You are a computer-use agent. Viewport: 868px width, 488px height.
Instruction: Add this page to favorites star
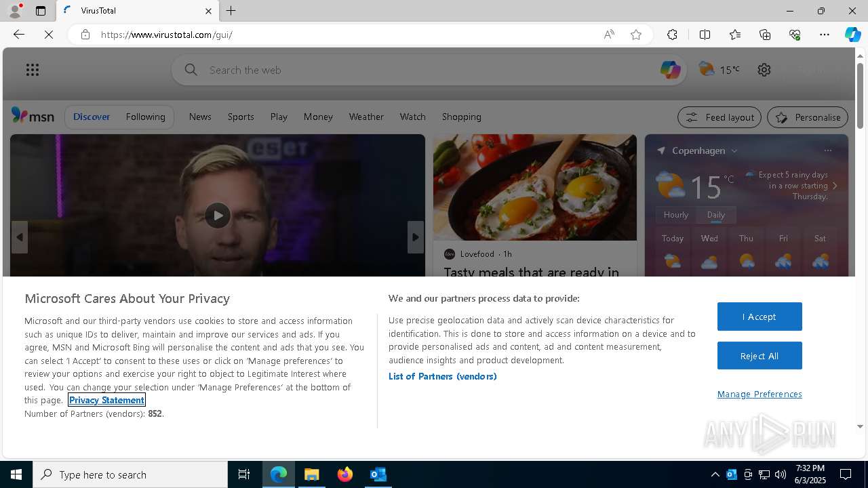[x=636, y=35]
